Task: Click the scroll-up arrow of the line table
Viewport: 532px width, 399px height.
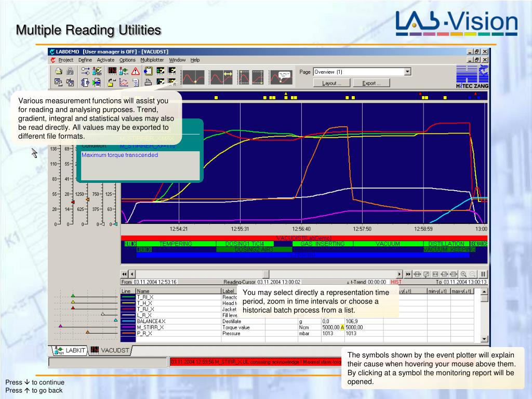Action: click(x=484, y=291)
